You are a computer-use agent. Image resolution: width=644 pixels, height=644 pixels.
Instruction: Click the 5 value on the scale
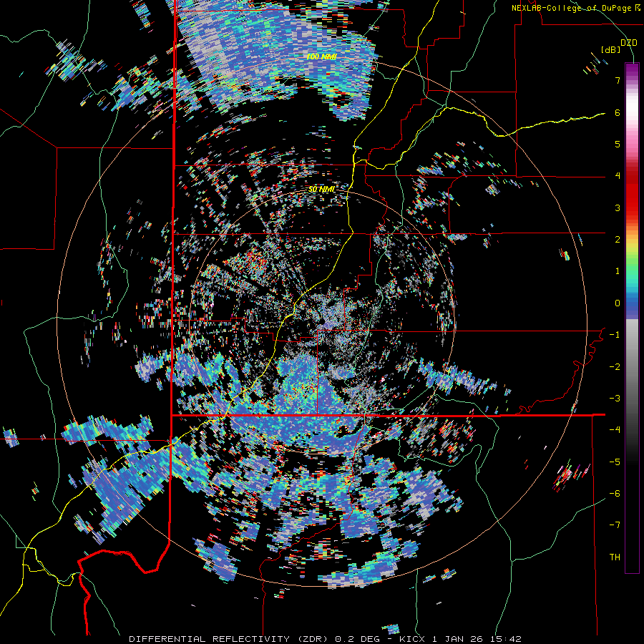618,144
